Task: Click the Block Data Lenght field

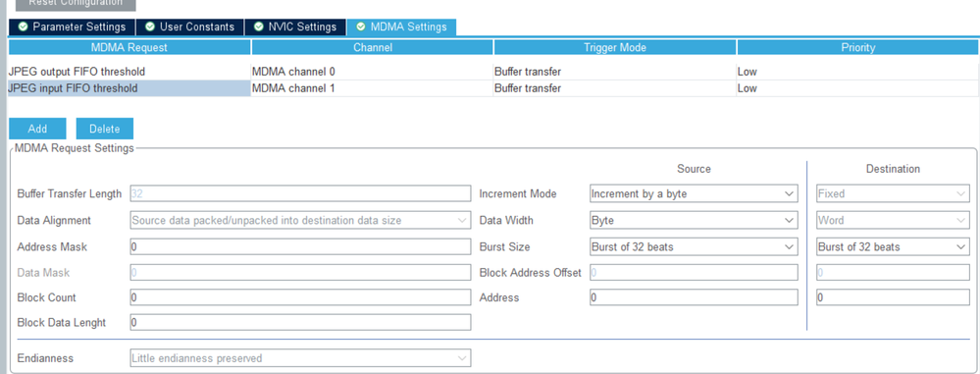Action: pyautogui.click(x=300, y=322)
